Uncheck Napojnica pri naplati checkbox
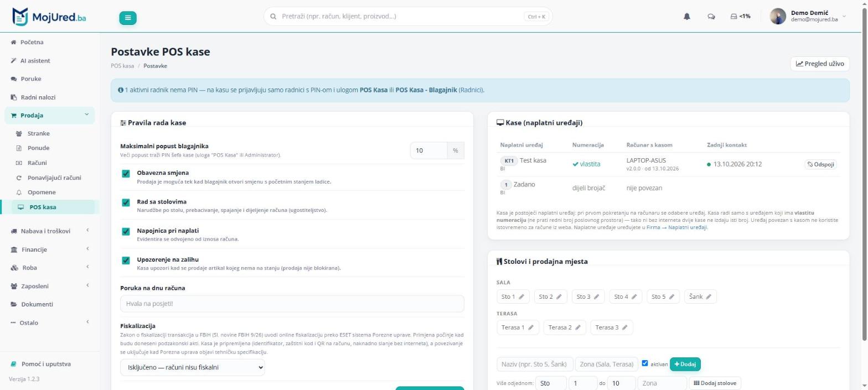This screenshot has width=868, height=390. click(126, 231)
